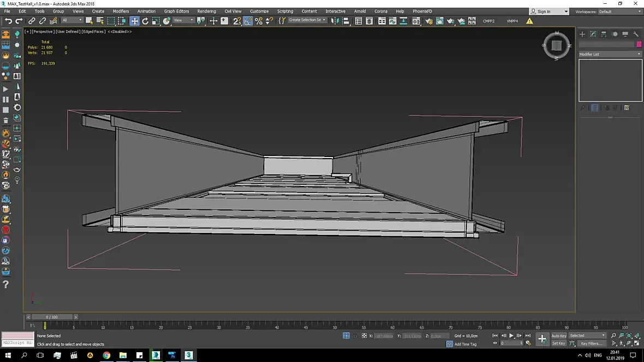Toggle Percent Snap on the toolbar
Viewport: 644px width, 362px height.
tap(259, 21)
